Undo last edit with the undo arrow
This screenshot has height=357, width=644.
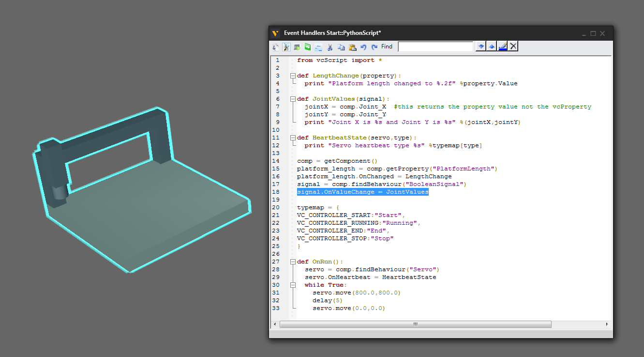(x=363, y=47)
